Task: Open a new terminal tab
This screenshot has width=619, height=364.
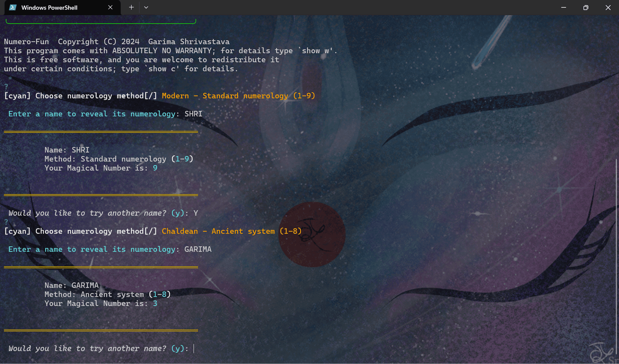Action: (x=131, y=7)
